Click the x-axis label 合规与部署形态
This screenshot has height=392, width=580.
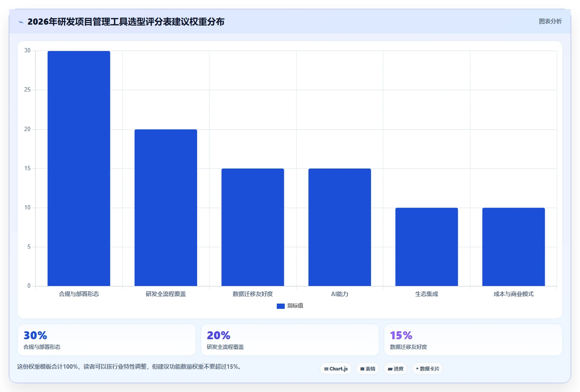pyautogui.click(x=79, y=294)
